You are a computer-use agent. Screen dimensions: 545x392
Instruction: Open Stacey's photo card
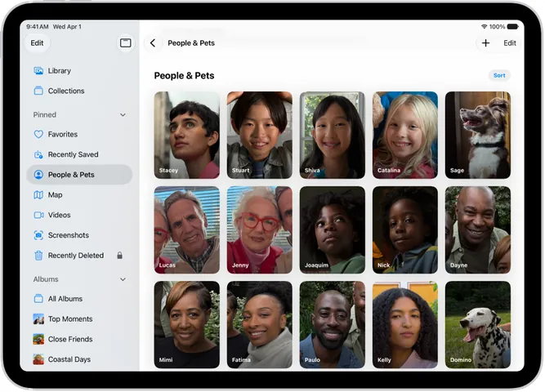187,136
